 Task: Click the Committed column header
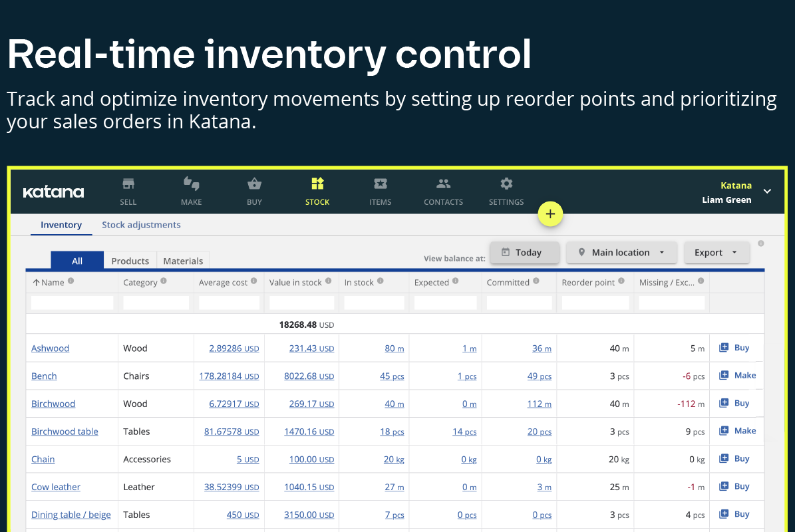508,282
